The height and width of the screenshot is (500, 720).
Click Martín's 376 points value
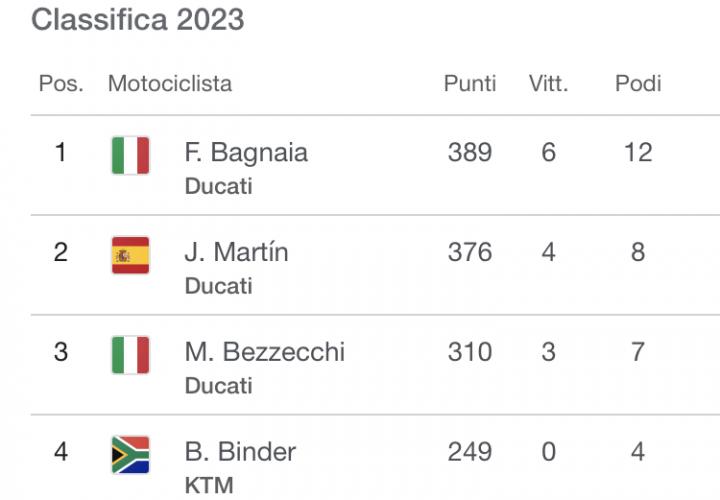470,252
